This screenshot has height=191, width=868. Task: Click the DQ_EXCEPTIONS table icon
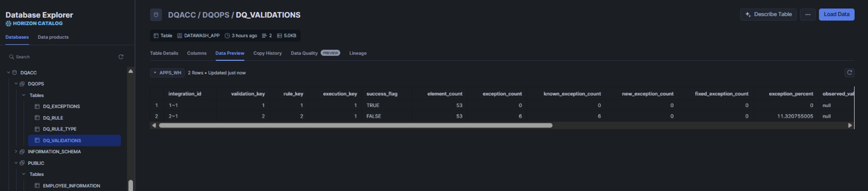coord(37,107)
